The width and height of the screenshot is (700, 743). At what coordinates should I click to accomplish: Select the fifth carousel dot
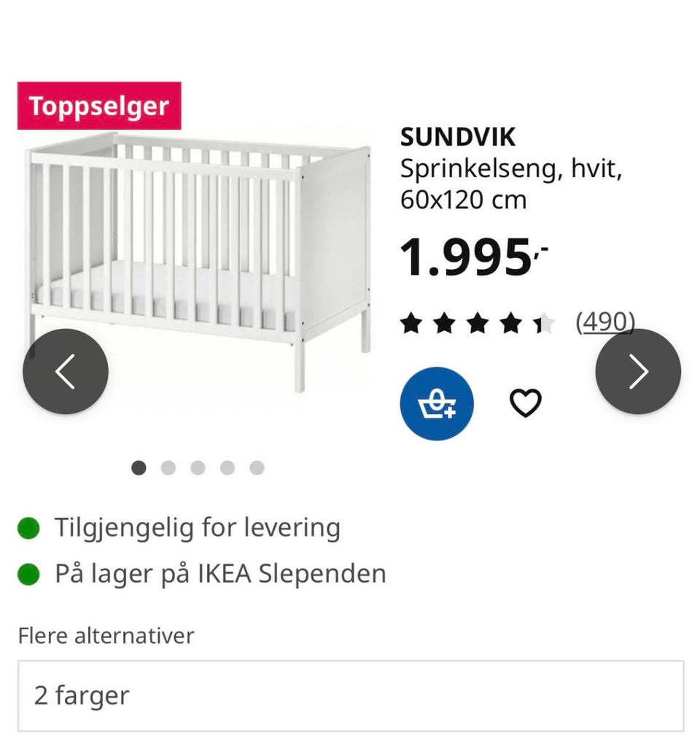click(257, 468)
